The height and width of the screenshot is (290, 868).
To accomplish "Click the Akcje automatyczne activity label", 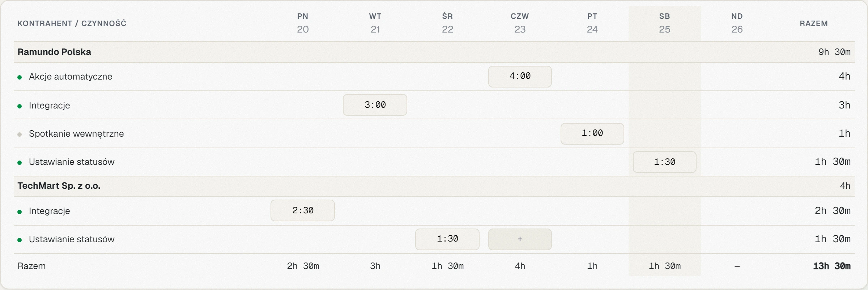I will [71, 77].
